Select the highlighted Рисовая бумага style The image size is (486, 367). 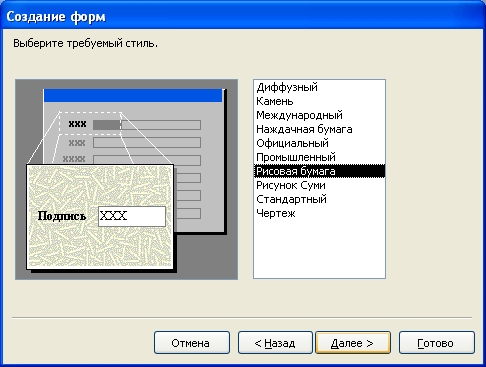point(319,171)
